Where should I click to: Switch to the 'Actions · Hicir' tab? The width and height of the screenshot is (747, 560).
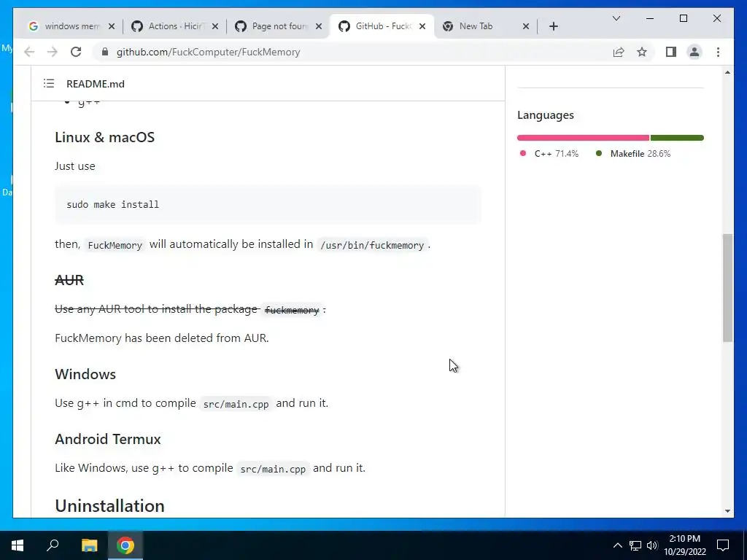tap(174, 26)
